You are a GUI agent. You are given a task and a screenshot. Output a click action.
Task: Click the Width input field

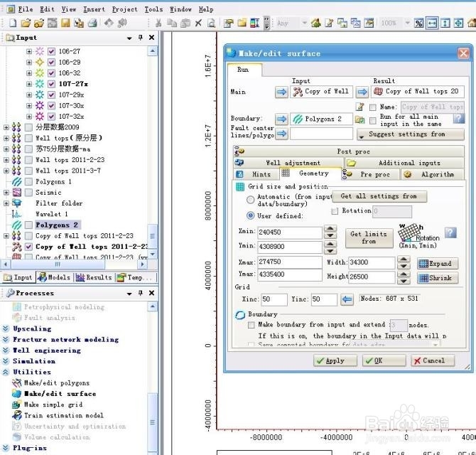(372, 262)
